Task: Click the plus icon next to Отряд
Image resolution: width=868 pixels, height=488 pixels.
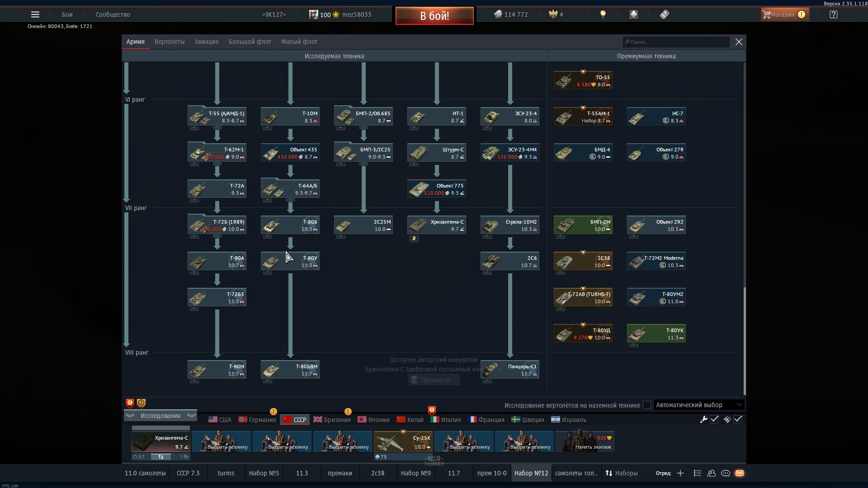Action: (x=680, y=473)
